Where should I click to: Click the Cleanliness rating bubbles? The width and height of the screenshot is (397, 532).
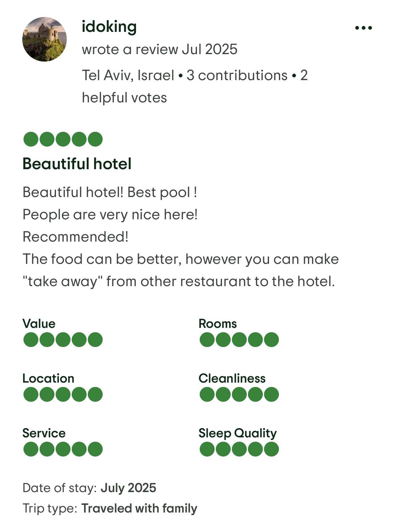[239, 394]
